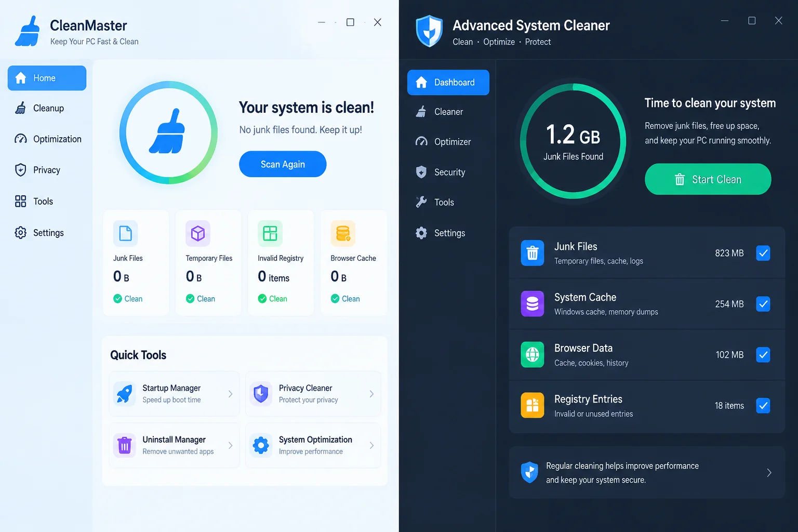Click the green Browser Data globe icon
The image size is (798, 532).
click(533, 354)
